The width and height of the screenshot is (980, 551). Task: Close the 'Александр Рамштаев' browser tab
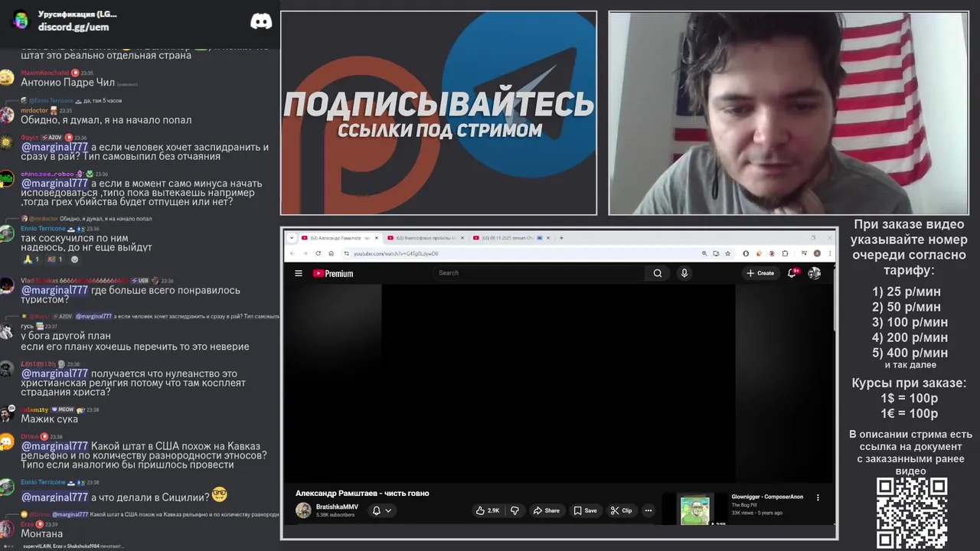tap(377, 238)
